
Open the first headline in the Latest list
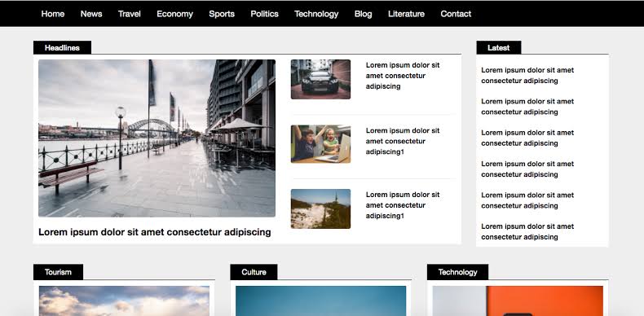[x=527, y=76]
